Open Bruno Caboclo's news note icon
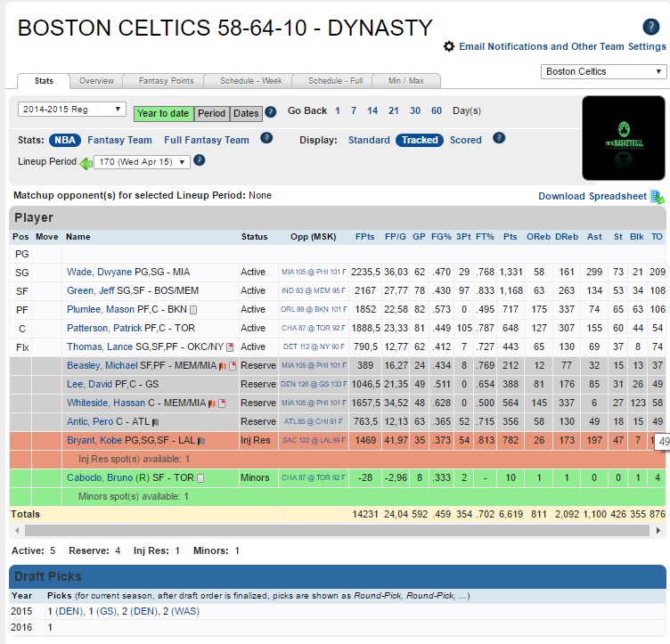 (x=200, y=478)
